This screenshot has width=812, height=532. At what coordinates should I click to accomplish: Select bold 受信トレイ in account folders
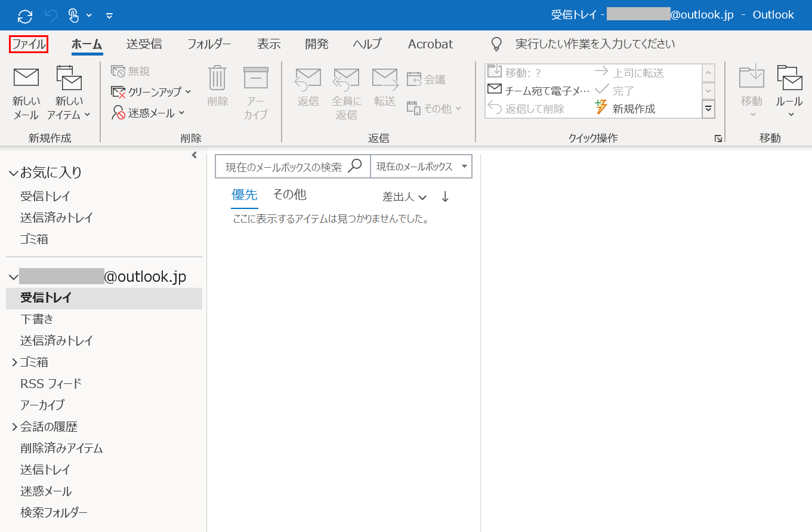click(x=104, y=298)
